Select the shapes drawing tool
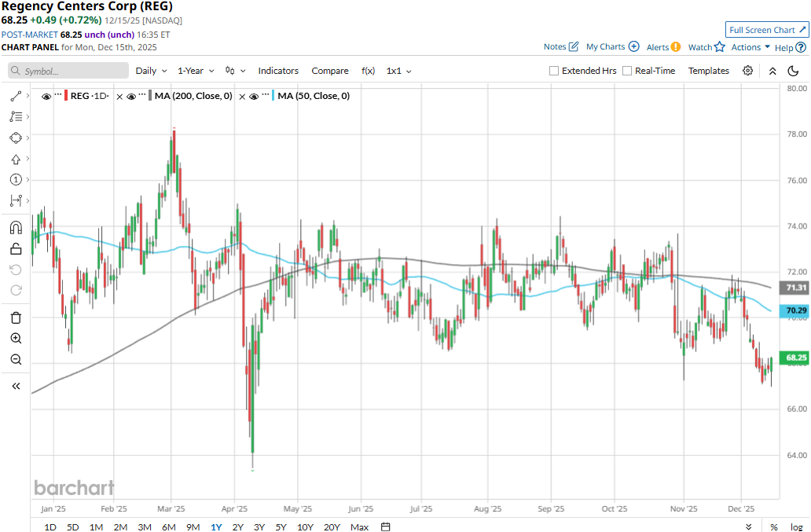 tap(16, 138)
